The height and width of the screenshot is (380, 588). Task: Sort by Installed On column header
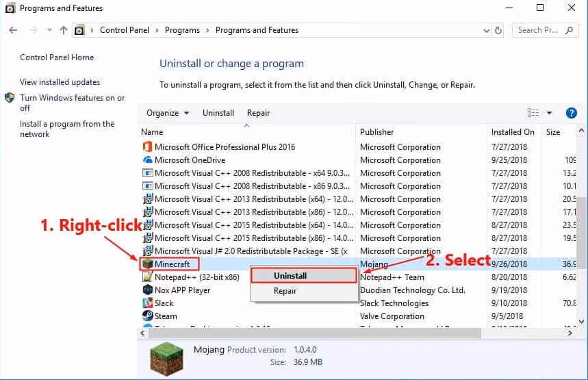point(513,132)
